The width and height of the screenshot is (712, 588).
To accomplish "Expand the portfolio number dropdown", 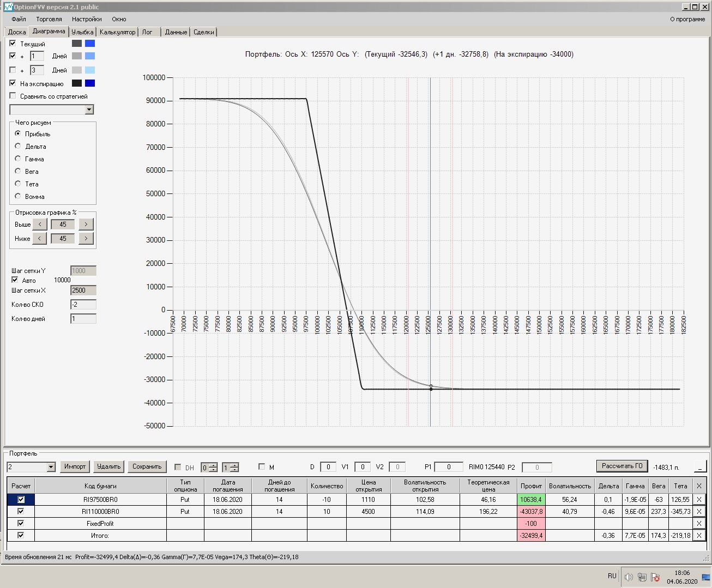I will 51,467.
